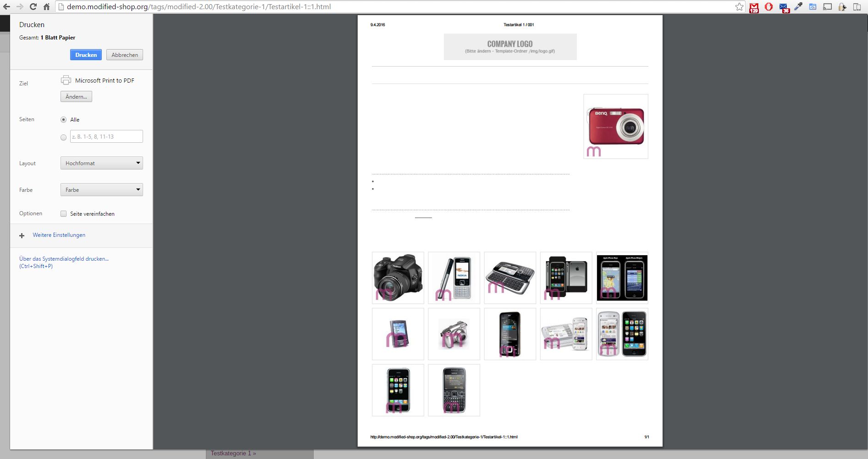868x459 pixels.
Task: Click the home icon in toolbar
Action: 46,7
